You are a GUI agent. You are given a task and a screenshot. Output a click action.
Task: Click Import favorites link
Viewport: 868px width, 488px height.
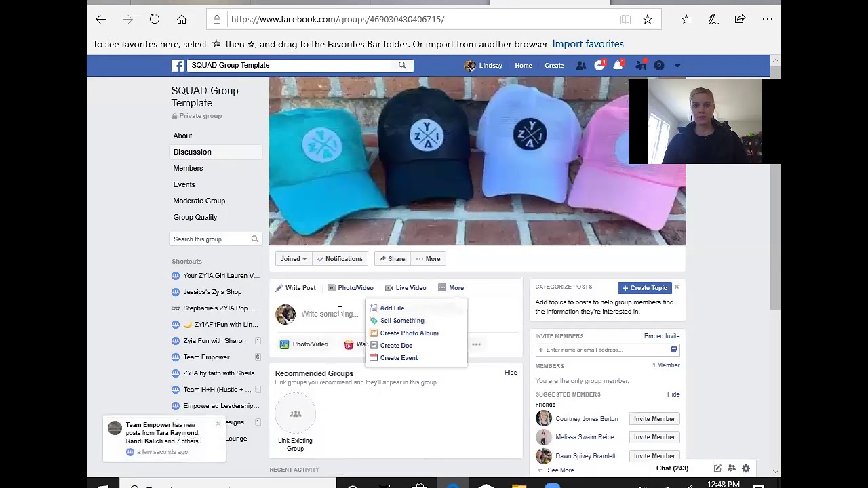[x=588, y=44]
